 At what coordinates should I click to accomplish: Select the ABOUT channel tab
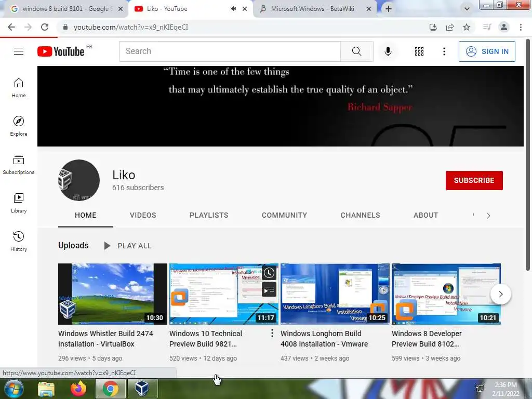tap(425, 215)
